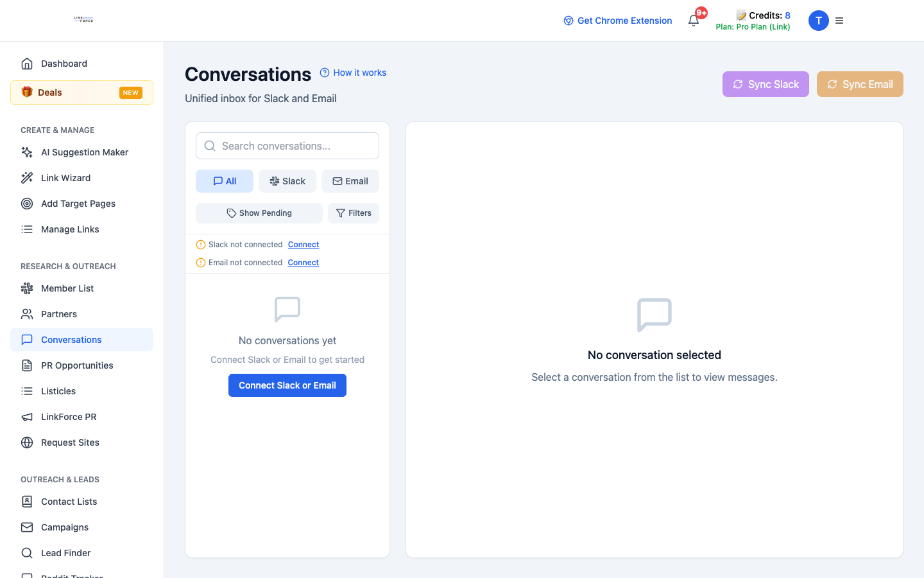
Task: Navigate to Partners
Action: (82, 314)
